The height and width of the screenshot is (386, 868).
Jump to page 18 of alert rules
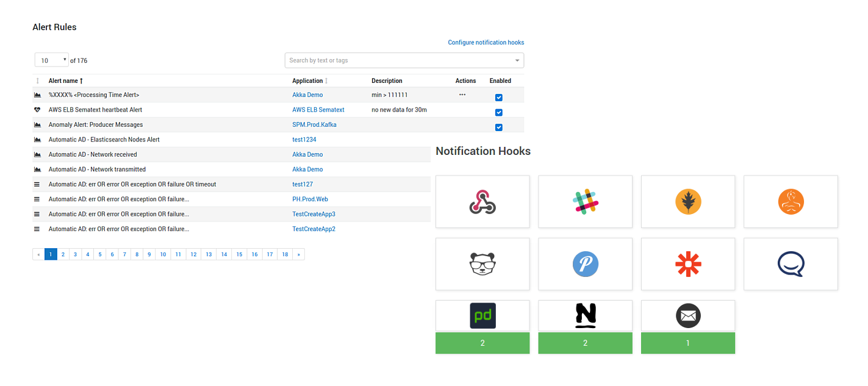click(x=285, y=254)
